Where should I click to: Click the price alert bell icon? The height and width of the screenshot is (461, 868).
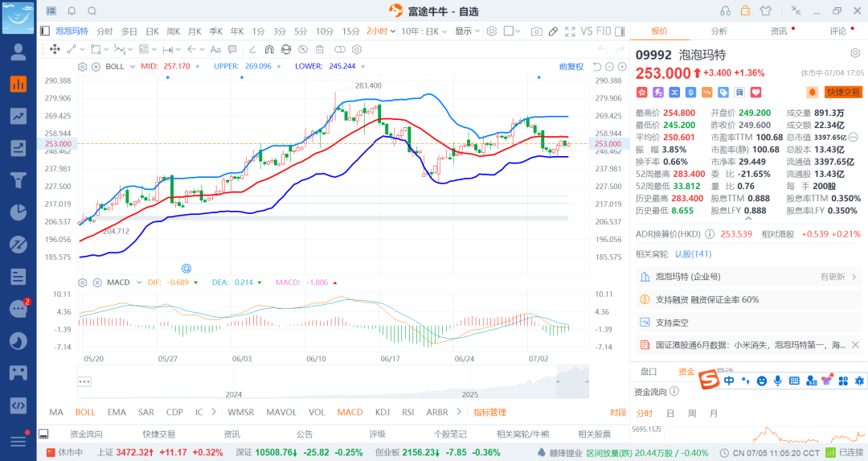pyautogui.click(x=812, y=93)
